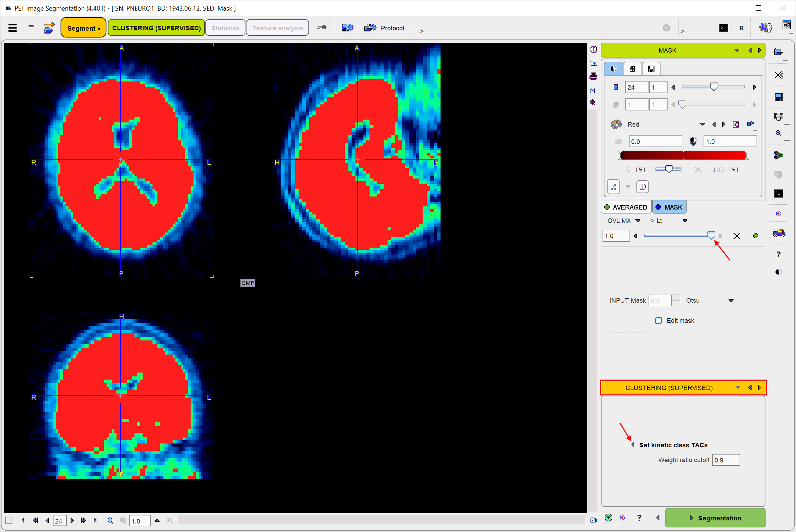Toggle the checkbox at bottom-left of viewer
796x532 pixels.
pos(9,520)
